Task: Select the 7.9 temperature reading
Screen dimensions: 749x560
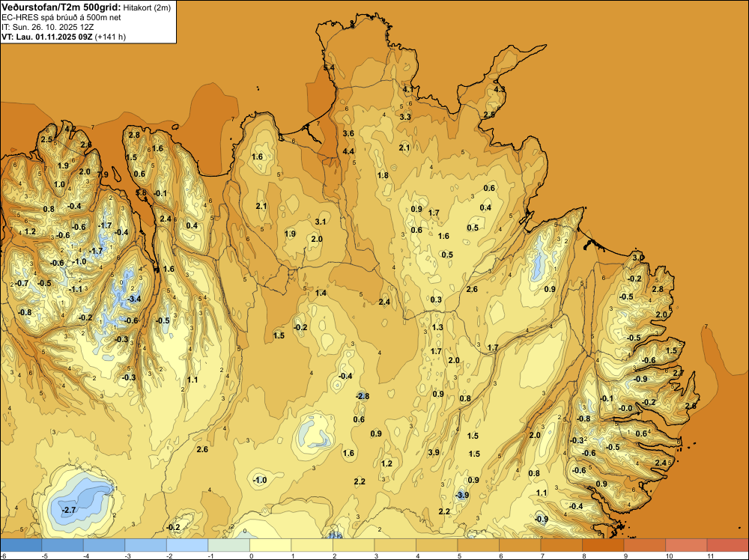Action: click(103, 174)
